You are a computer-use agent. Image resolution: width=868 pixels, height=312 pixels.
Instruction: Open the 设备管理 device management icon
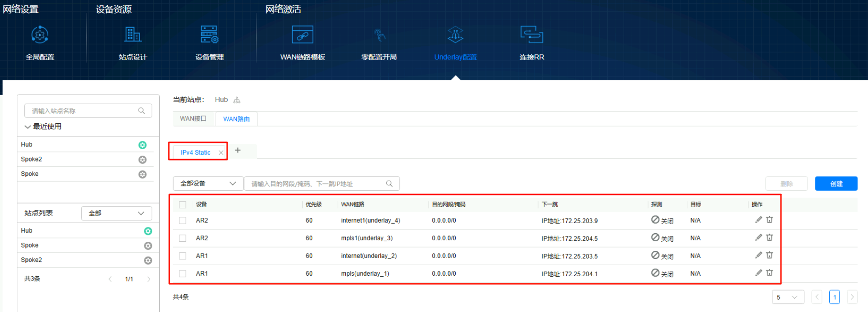tap(209, 35)
